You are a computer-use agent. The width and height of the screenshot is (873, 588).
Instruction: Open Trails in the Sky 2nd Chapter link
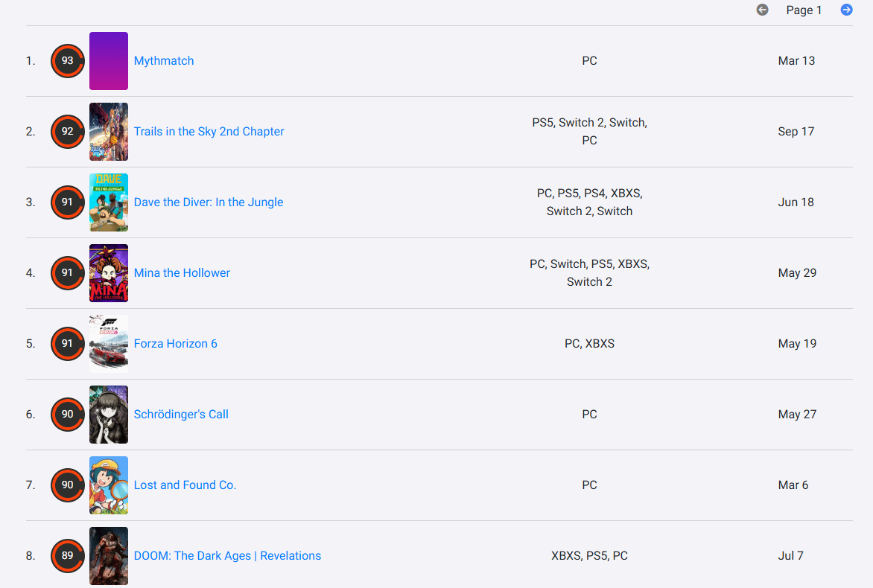pos(209,131)
